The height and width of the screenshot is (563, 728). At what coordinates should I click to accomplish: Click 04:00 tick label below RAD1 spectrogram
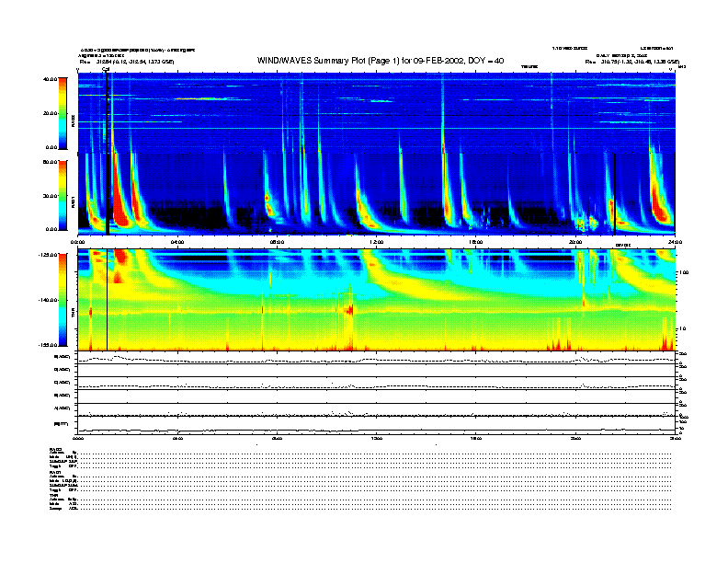(x=177, y=242)
